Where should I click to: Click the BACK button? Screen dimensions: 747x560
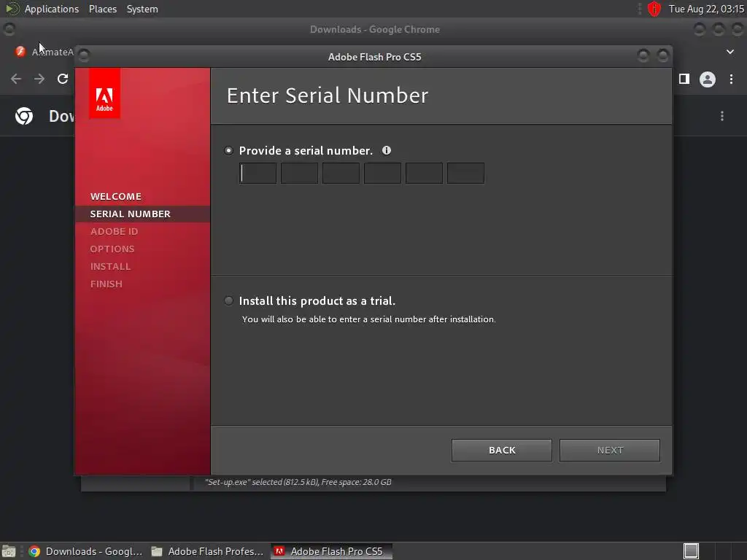502,451
